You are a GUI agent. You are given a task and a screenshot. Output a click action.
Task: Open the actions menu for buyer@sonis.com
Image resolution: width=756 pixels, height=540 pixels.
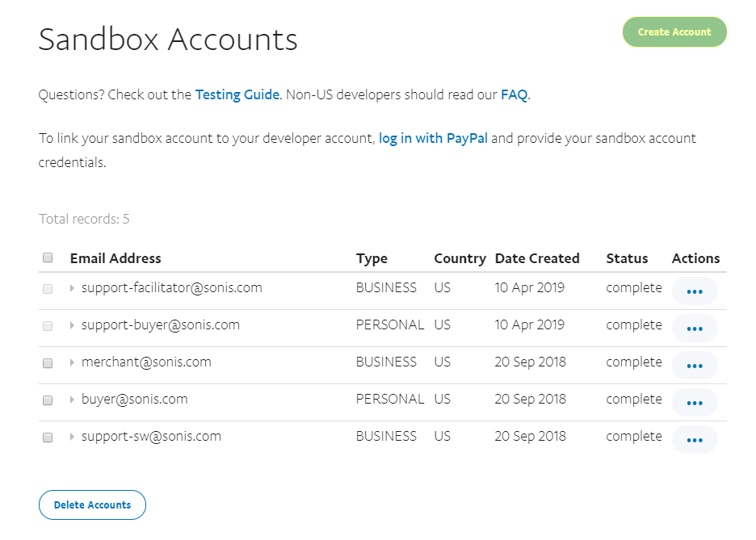tap(695, 402)
